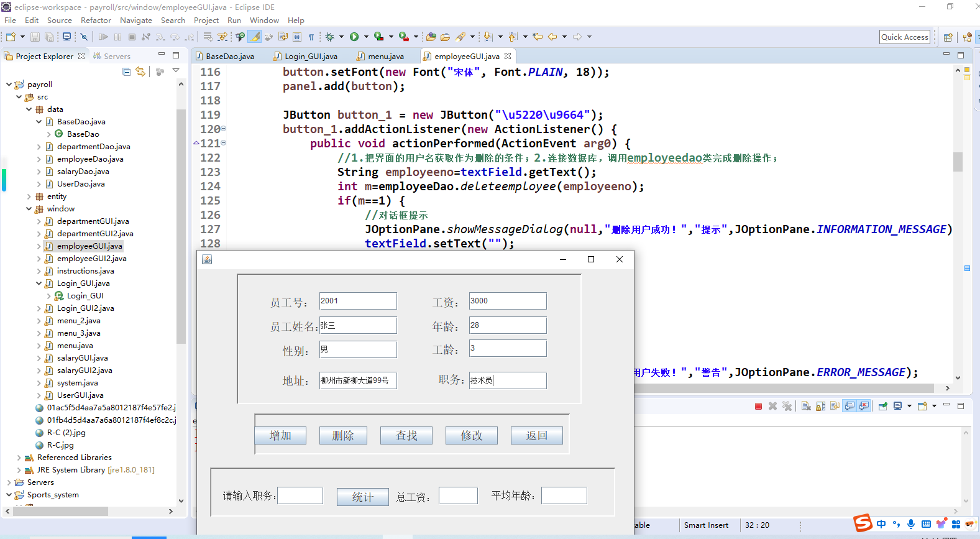The image size is (980, 539).
Task: Collapse the data package tree node
Action: click(x=29, y=109)
